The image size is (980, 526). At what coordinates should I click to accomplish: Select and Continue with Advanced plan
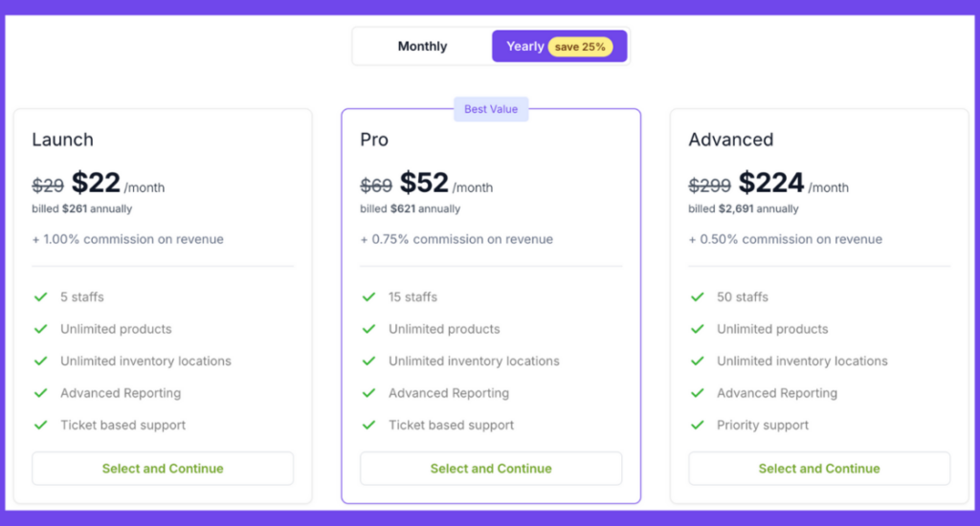[819, 469]
